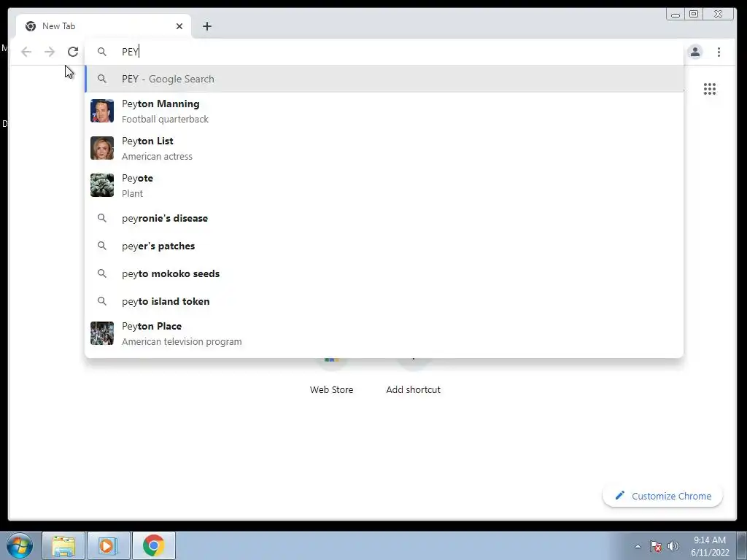Click the reload page icon
747x560 pixels.
click(72, 52)
